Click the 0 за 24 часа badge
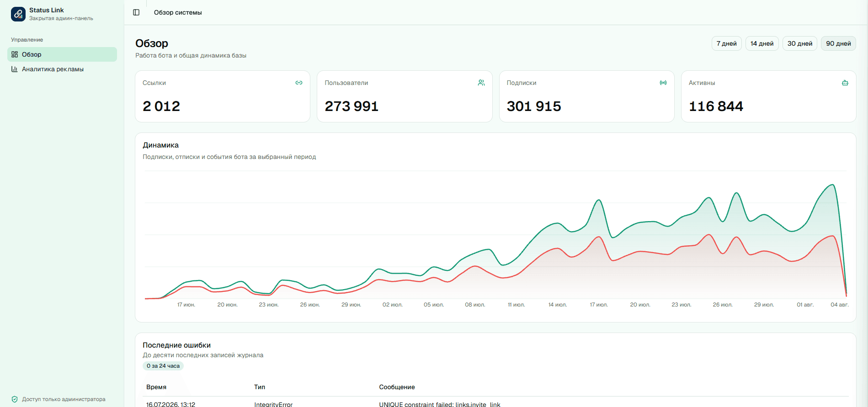 pos(163,366)
